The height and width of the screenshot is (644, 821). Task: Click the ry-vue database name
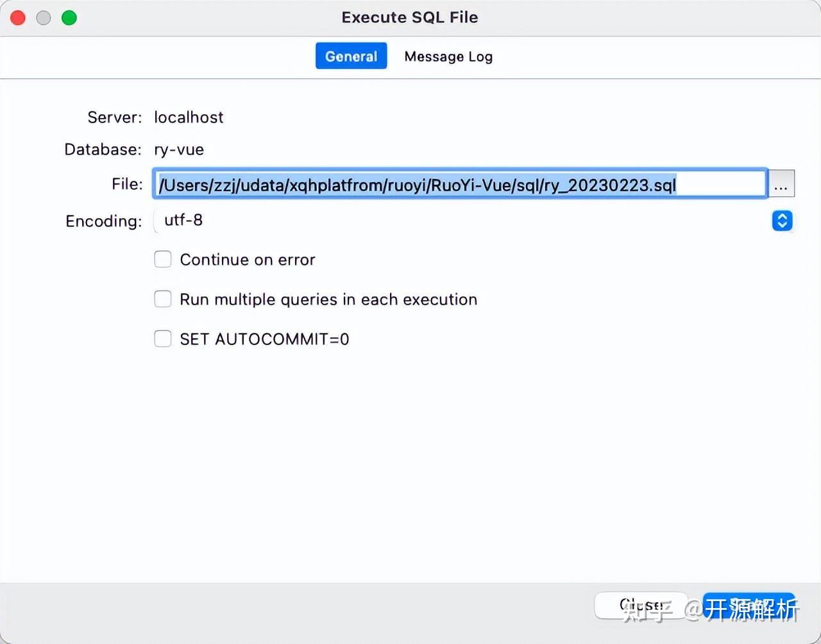click(x=179, y=149)
